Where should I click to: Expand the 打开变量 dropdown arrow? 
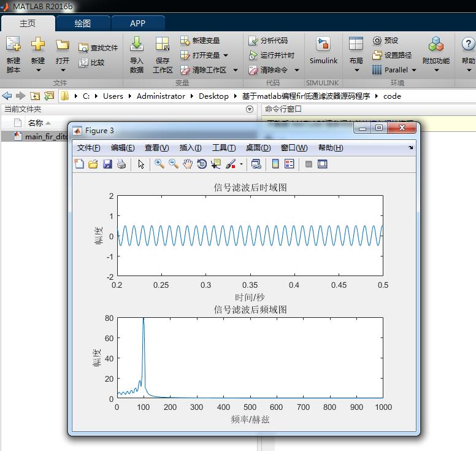[226, 55]
